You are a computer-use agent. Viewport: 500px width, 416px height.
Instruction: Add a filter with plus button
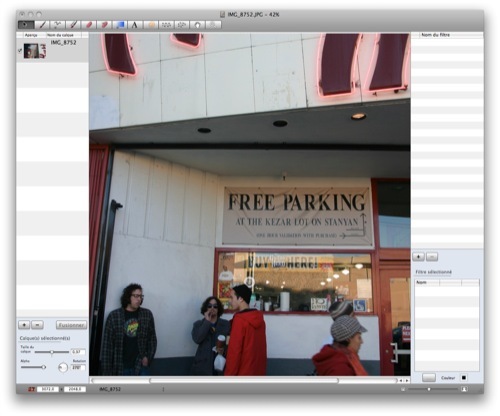418,257
